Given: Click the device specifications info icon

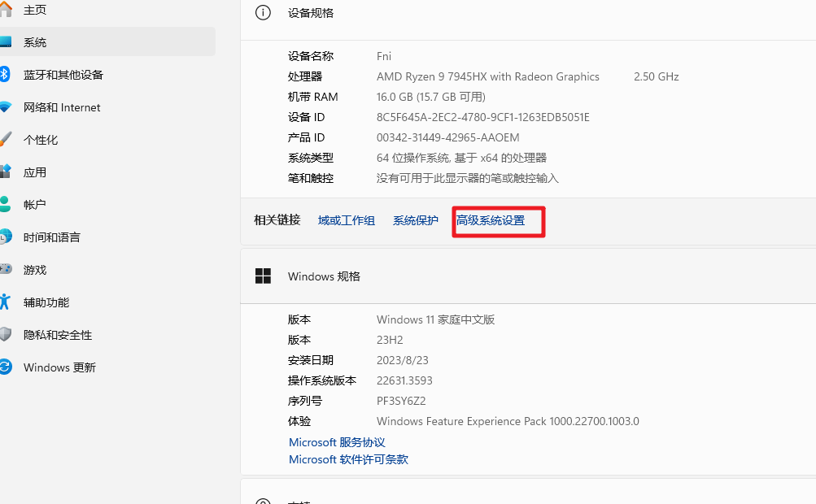Looking at the screenshot, I should [x=263, y=12].
